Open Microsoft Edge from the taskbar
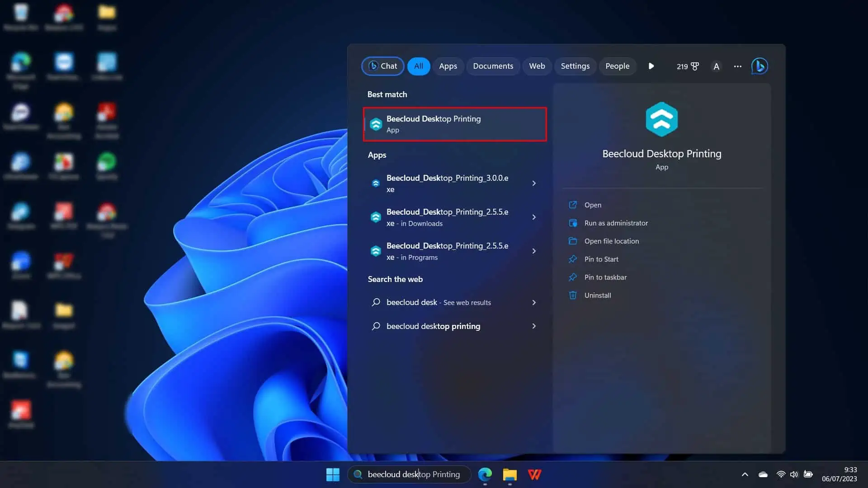The height and width of the screenshot is (488, 868). tap(485, 474)
